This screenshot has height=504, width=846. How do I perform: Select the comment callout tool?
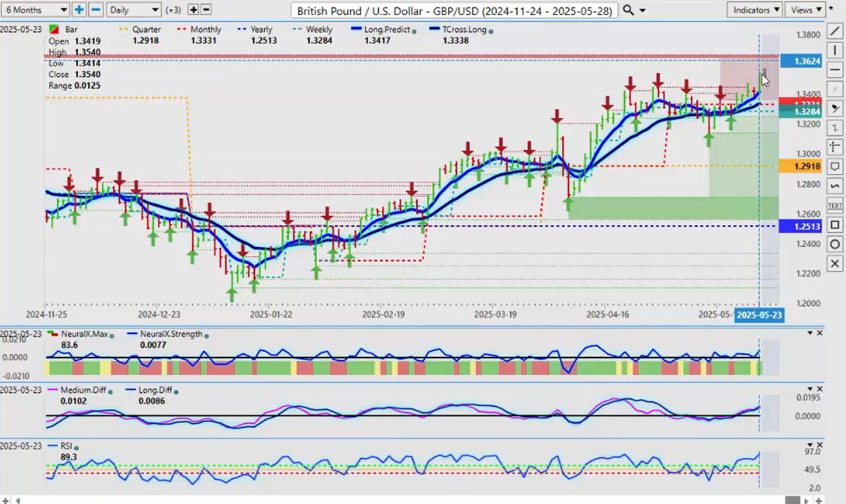tap(834, 167)
